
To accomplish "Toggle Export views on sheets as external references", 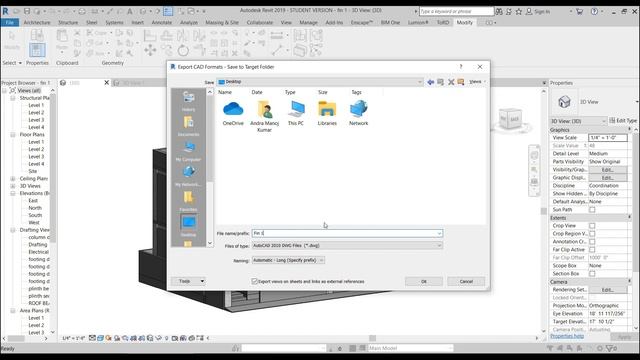I will [254, 281].
